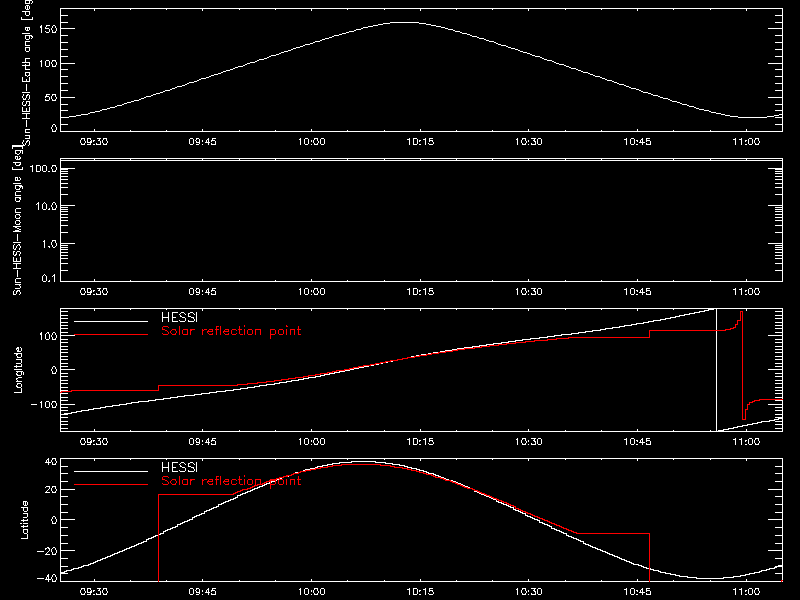Select HESSI legend text in Longitude plot
This screenshot has width=800, height=600.
[x=179, y=317]
